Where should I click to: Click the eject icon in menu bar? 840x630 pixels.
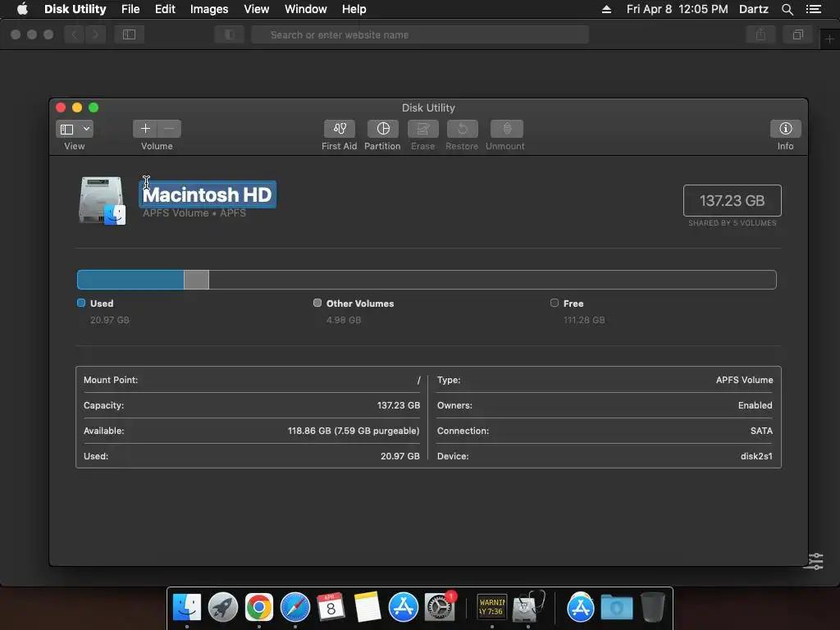[606, 9]
